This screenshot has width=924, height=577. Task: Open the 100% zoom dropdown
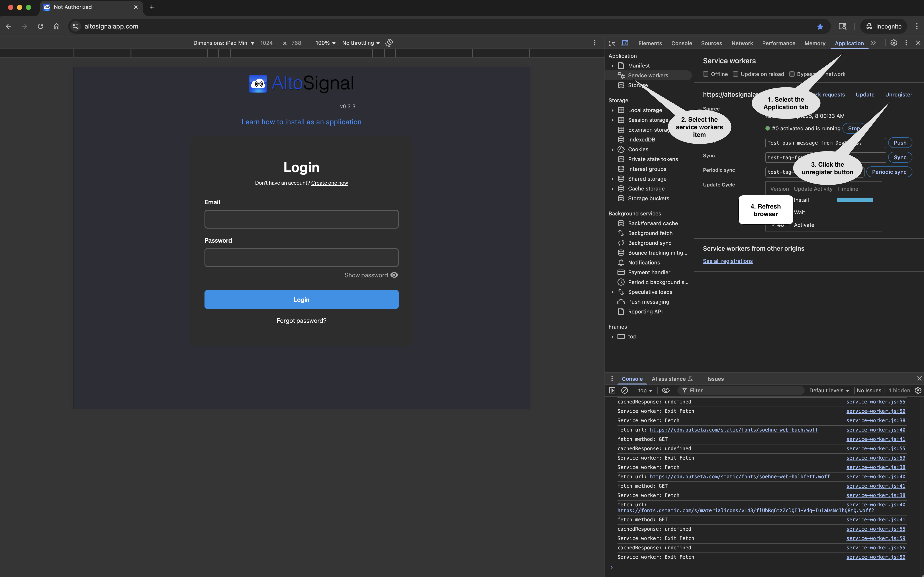coord(325,43)
